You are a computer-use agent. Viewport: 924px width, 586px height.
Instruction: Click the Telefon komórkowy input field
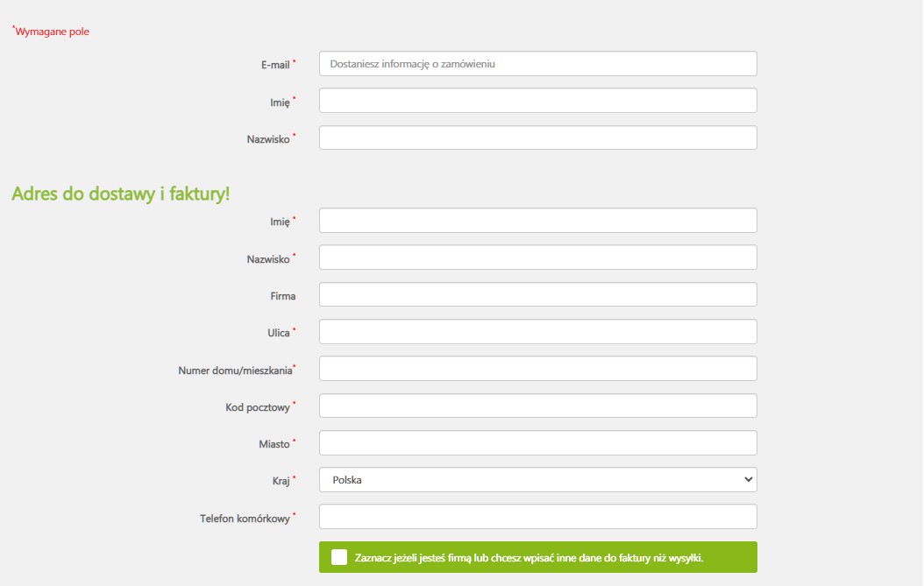[538, 517]
